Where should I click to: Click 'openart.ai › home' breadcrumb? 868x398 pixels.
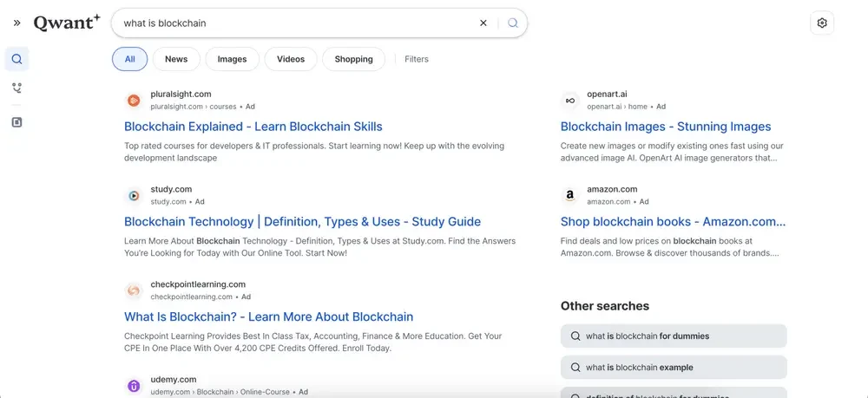click(616, 107)
